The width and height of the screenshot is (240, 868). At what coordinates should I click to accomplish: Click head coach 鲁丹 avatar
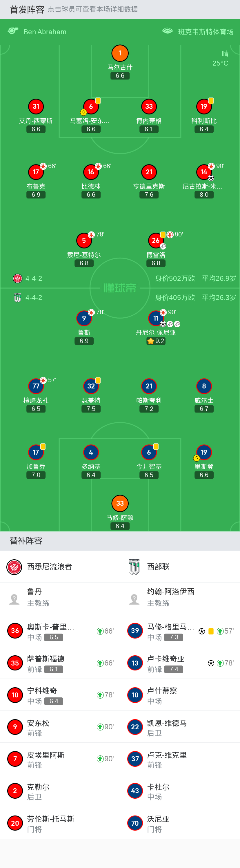(14, 599)
